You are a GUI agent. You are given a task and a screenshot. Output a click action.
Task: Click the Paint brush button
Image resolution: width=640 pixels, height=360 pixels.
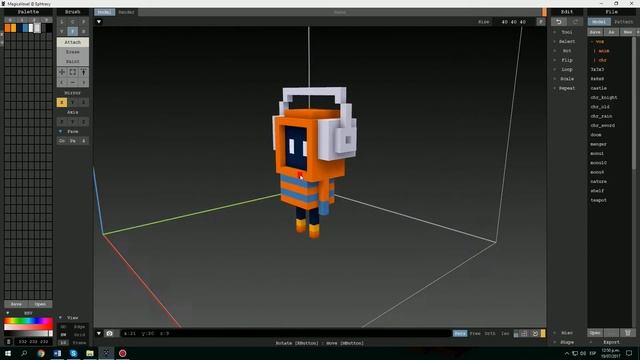(73, 61)
